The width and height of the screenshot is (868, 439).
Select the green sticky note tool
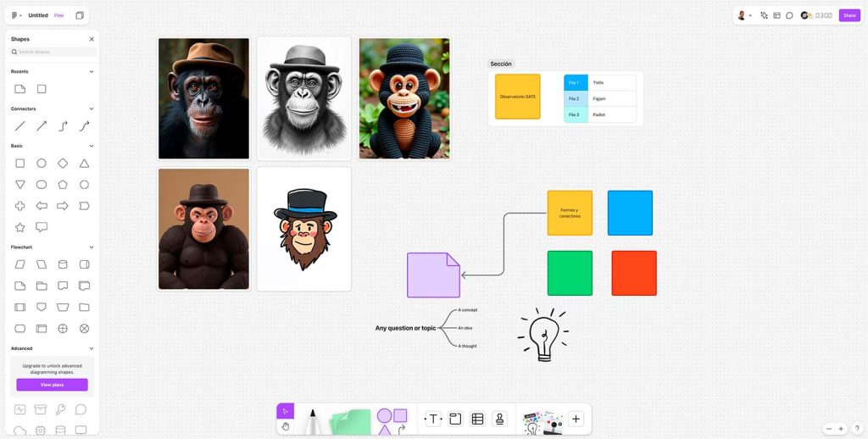pos(350,421)
